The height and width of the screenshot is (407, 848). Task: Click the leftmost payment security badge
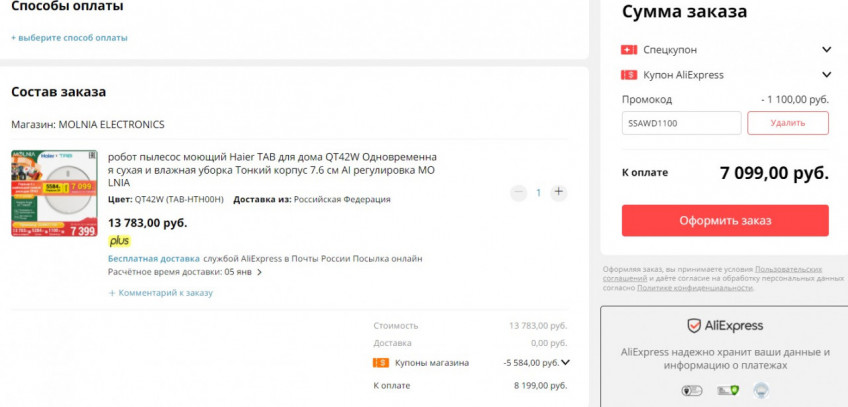(x=691, y=391)
